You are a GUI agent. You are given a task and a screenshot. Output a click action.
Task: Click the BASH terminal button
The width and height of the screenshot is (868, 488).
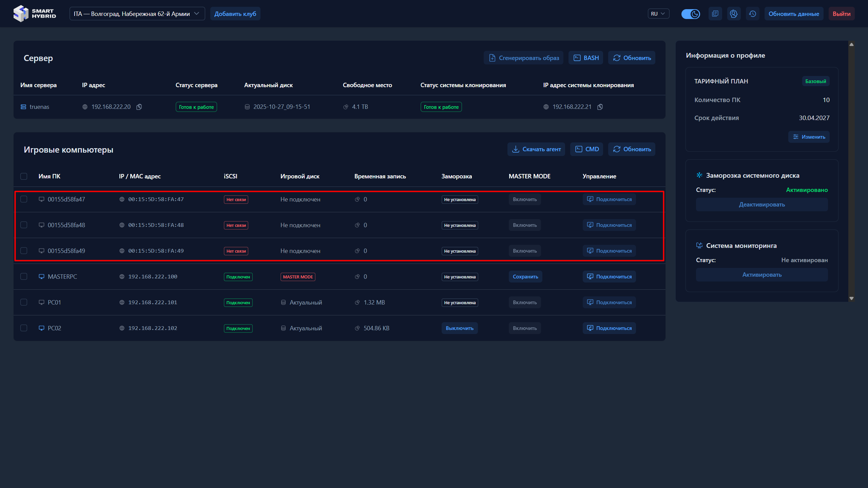[x=586, y=58]
